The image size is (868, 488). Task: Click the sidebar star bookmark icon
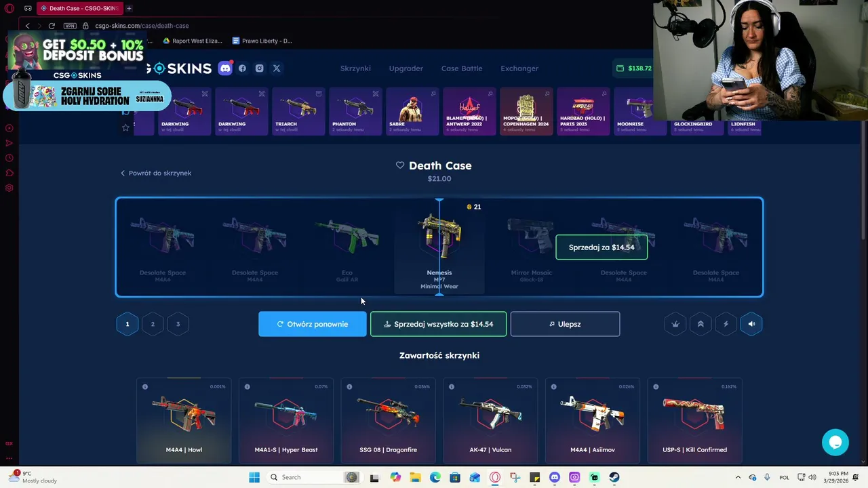click(125, 127)
